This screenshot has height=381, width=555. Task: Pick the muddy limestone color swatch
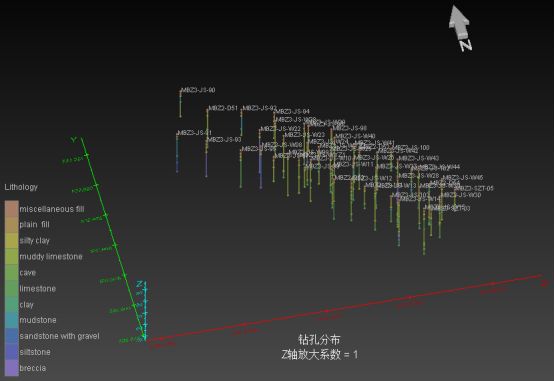pos(12,257)
